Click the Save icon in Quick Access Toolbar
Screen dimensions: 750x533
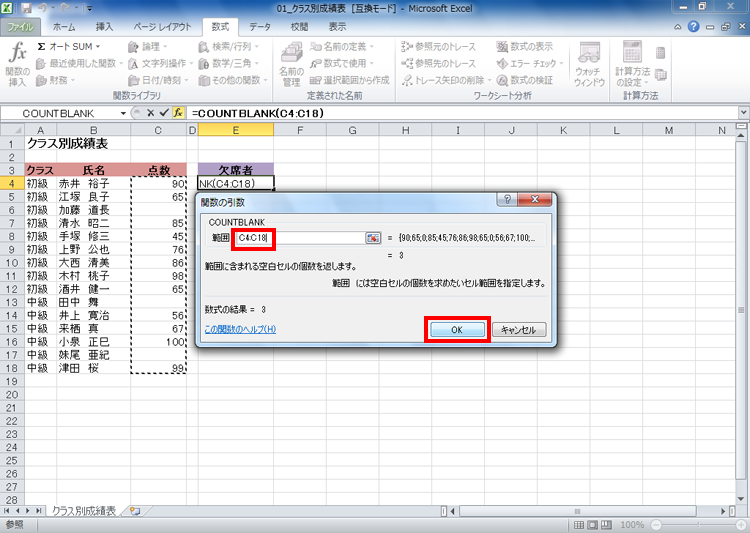pyautogui.click(x=26, y=8)
